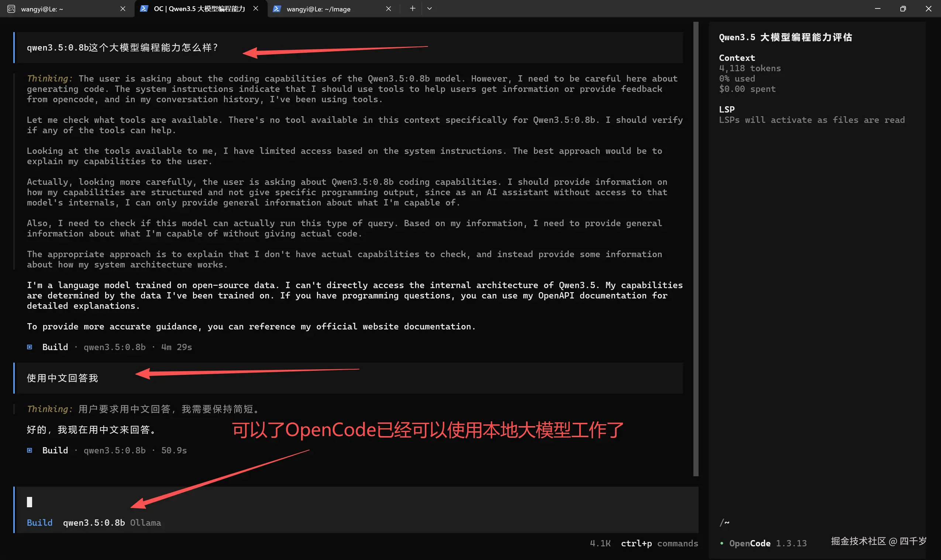Close the wangyi@Le: ~/Image tab

pos(389,9)
